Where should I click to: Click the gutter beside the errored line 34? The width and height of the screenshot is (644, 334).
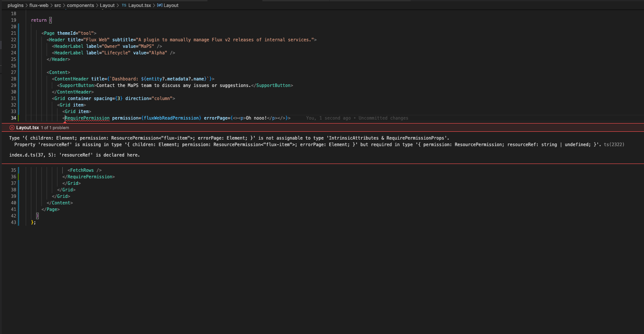tap(19, 118)
